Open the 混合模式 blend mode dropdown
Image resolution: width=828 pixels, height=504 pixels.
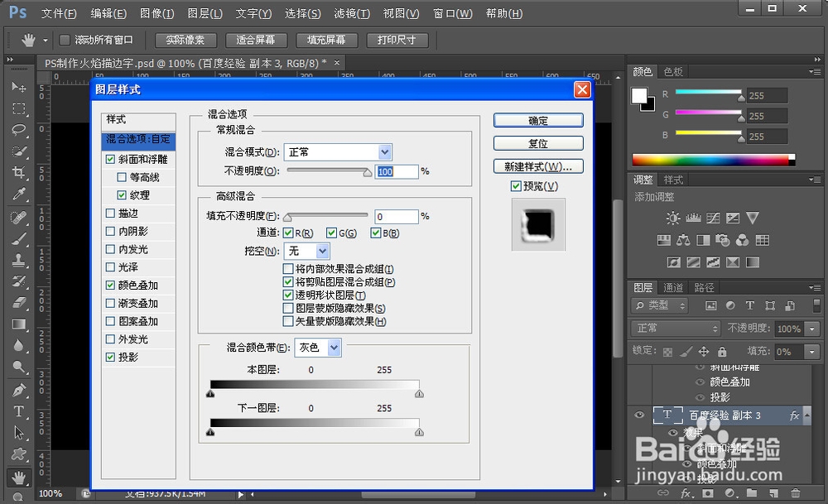(x=338, y=152)
